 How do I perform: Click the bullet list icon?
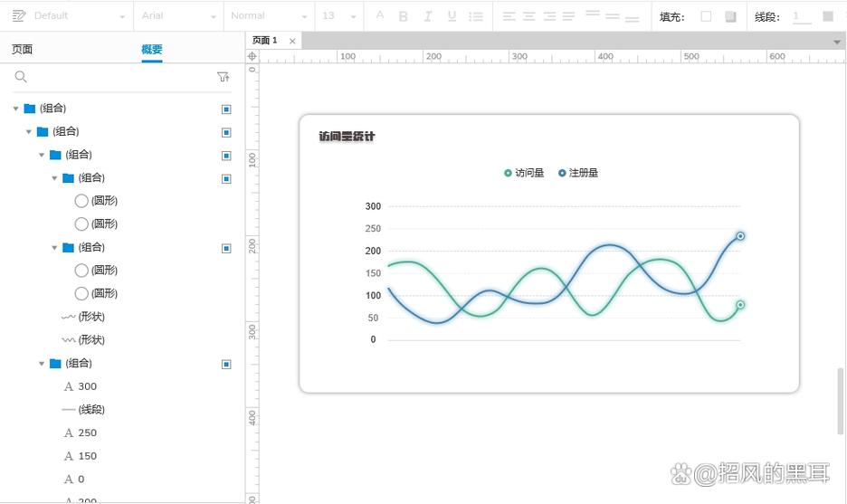[476, 16]
